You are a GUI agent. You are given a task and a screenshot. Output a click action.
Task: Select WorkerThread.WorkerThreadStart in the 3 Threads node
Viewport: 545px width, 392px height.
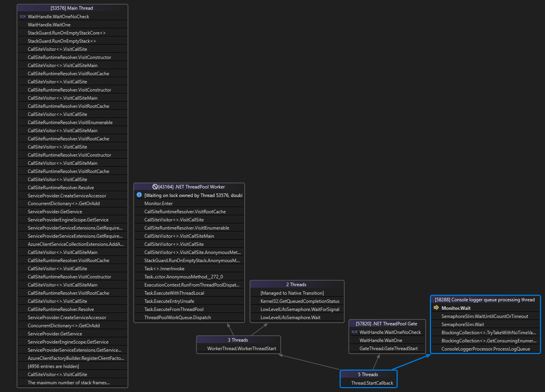pyautogui.click(x=238, y=349)
